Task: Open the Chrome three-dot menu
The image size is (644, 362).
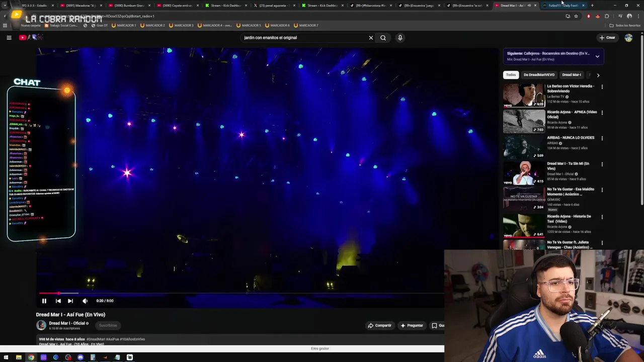Action: 638,16
